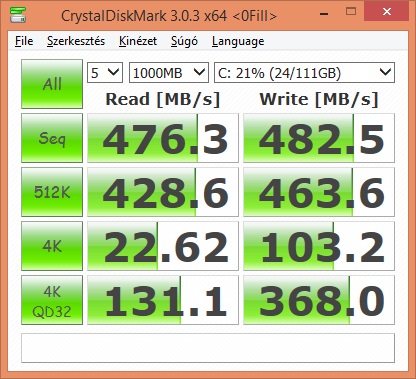Minimize the CrystalDiskMark window

[x=324, y=14]
